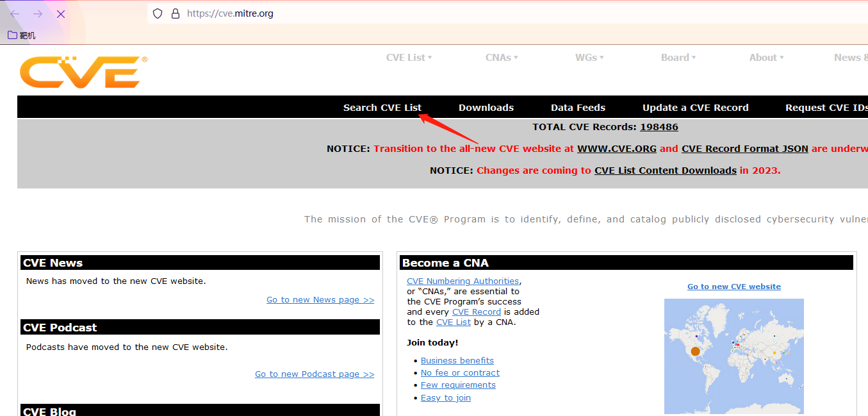This screenshot has height=416, width=868.
Task: Click the CVE List link in CNA paragraph
Action: 454,322
